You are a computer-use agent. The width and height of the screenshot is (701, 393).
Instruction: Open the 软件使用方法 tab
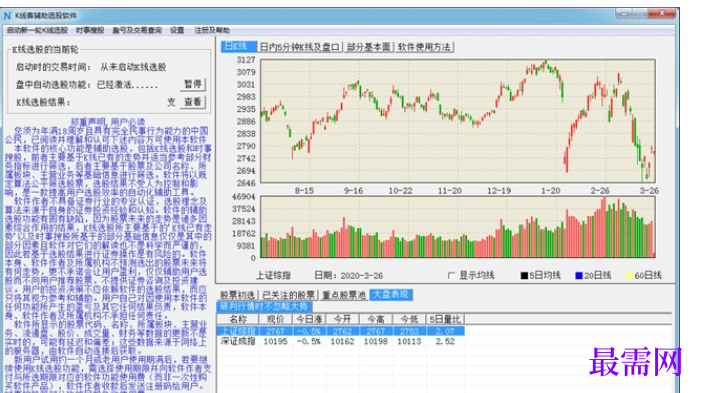[424, 47]
